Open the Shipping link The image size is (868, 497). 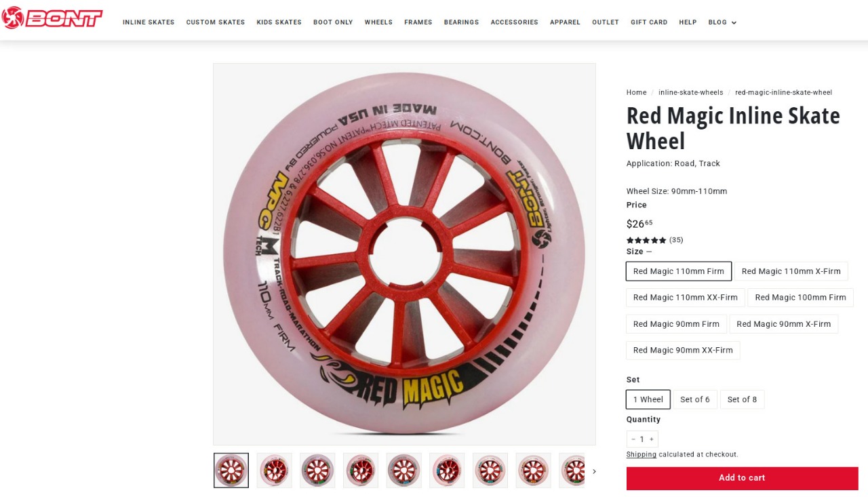tap(642, 455)
